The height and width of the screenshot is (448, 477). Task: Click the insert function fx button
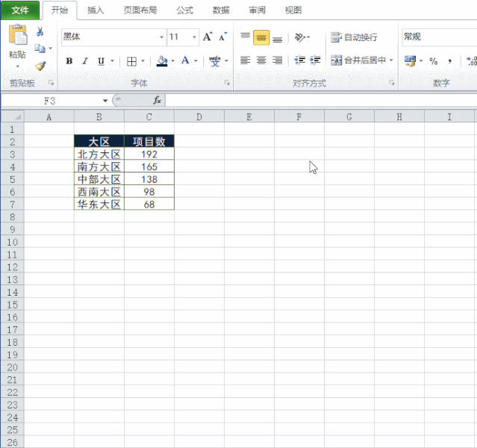click(x=157, y=100)
